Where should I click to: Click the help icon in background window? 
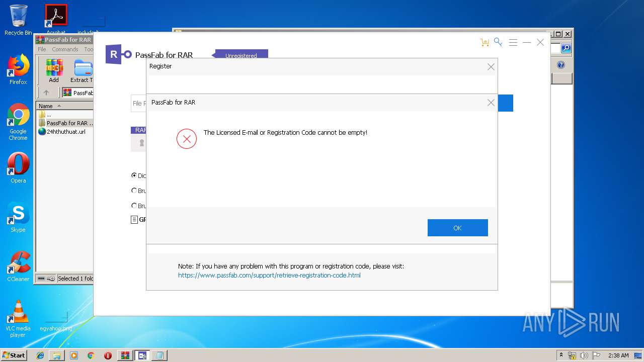pyautogui.click(x=561, y=65)
